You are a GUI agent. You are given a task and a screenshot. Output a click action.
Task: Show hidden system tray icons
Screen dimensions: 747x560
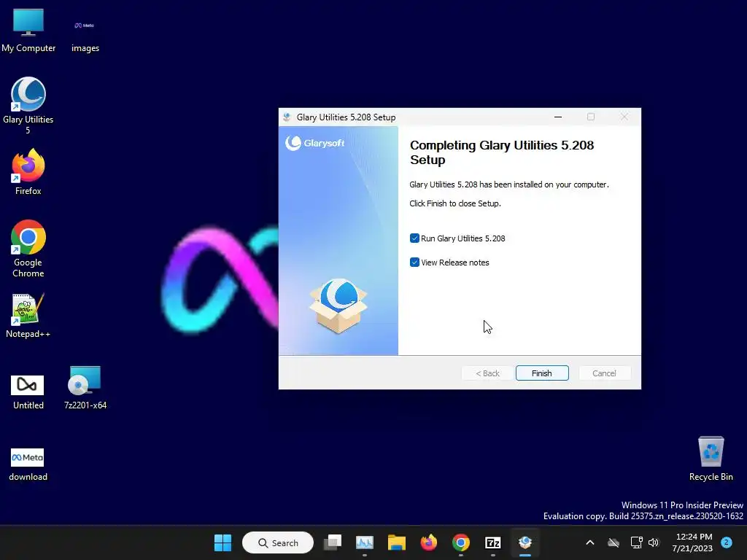pyautogui.click(x=589, y=542)
